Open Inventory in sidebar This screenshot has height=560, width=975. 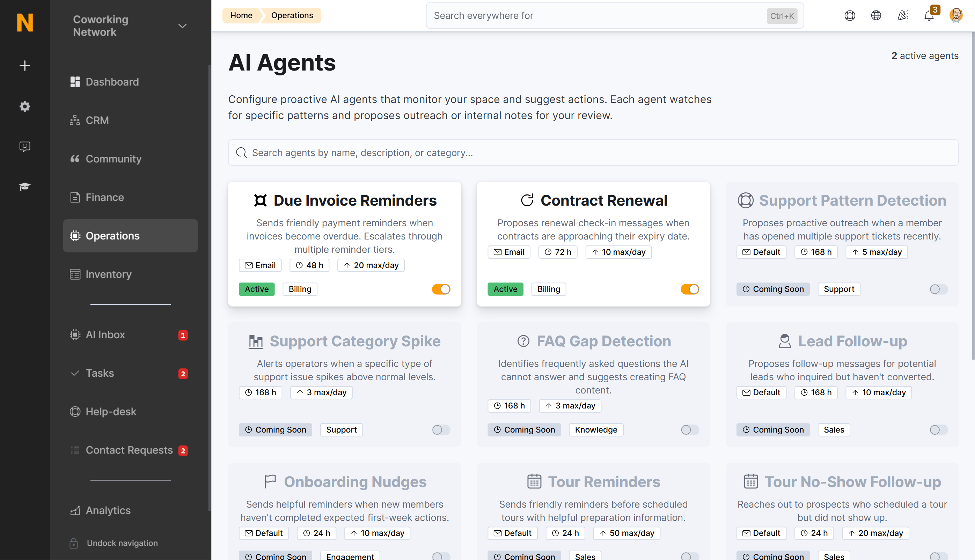point(131,274)
